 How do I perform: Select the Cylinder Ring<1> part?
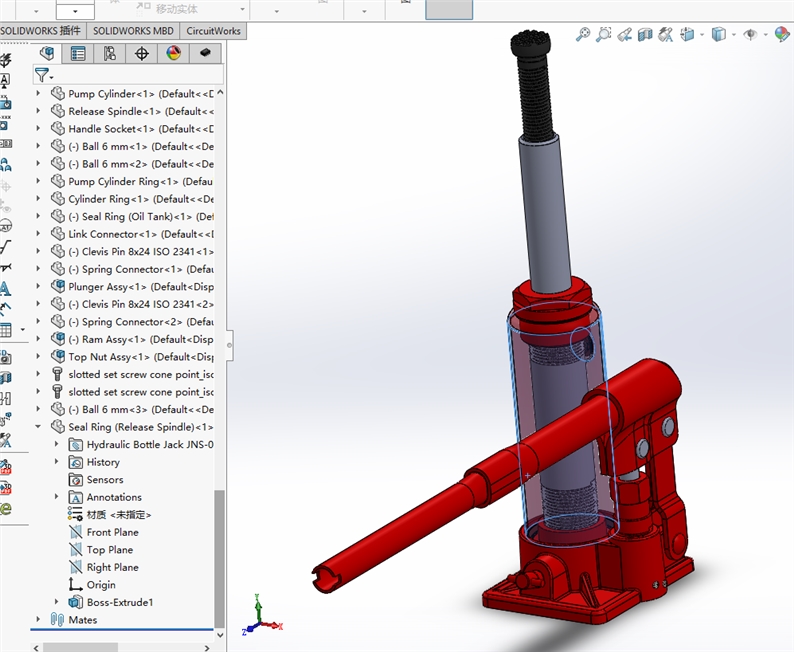[x=141, y=199]
